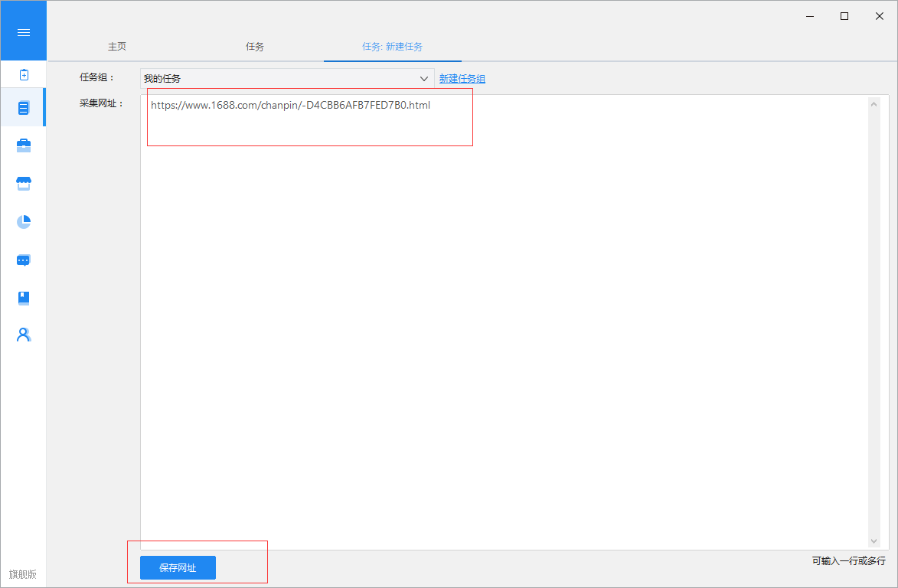The image size is (898, 588).
Task: Click the new task clipboard-plus icon
Action: pos(24,74)
